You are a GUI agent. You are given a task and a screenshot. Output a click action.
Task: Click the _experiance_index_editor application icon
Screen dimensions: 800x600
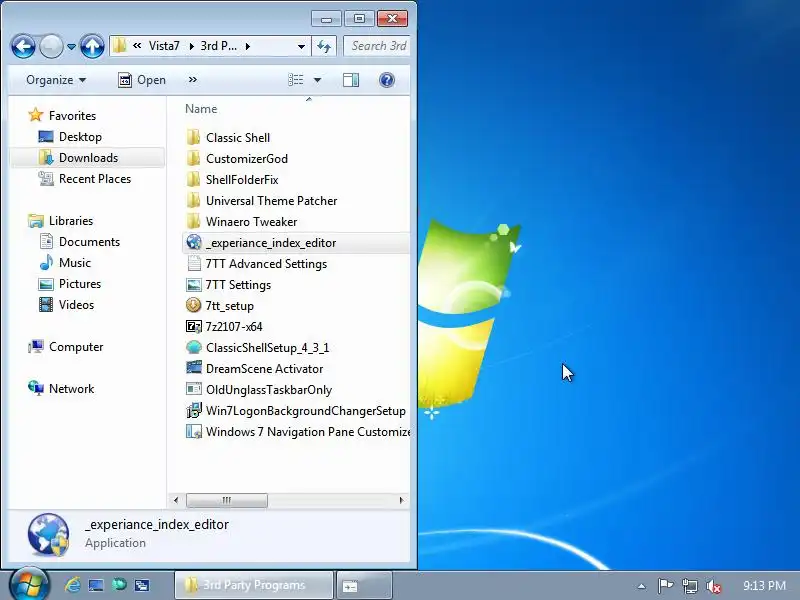(193, 242)
